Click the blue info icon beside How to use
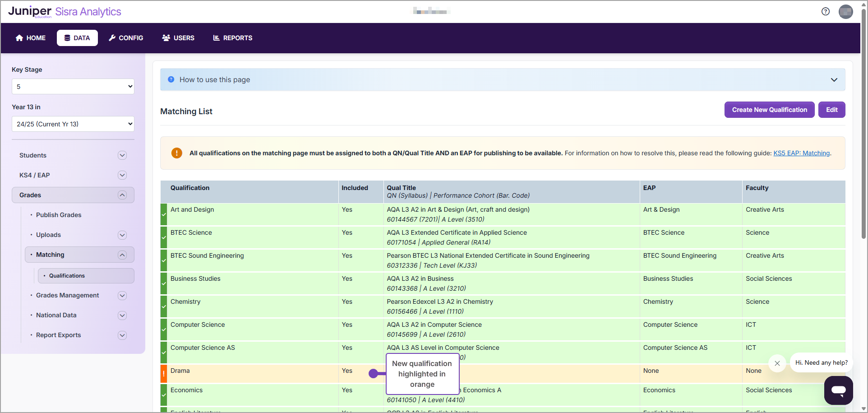This screenshot has height=413, width=868. click(171, 79)
